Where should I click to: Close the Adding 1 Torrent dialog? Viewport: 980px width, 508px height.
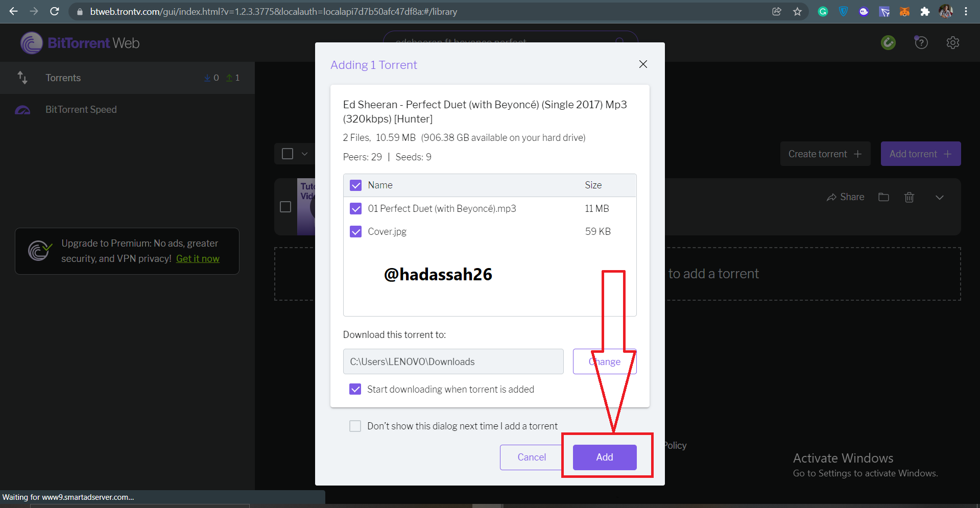point(643,64)
